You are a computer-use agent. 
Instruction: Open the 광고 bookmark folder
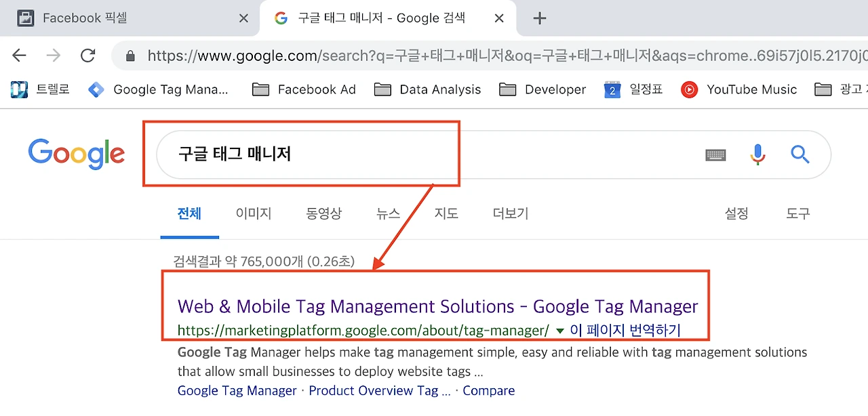coord(841,89)
